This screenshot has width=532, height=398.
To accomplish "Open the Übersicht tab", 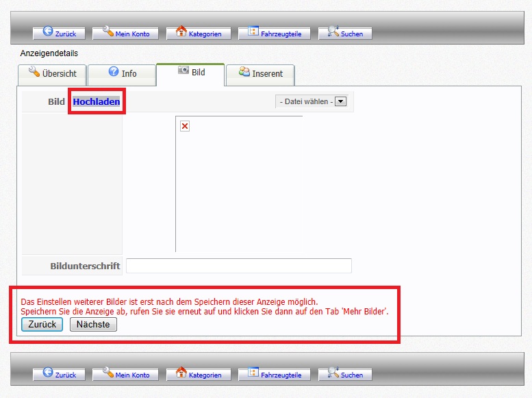I will 52,75.
